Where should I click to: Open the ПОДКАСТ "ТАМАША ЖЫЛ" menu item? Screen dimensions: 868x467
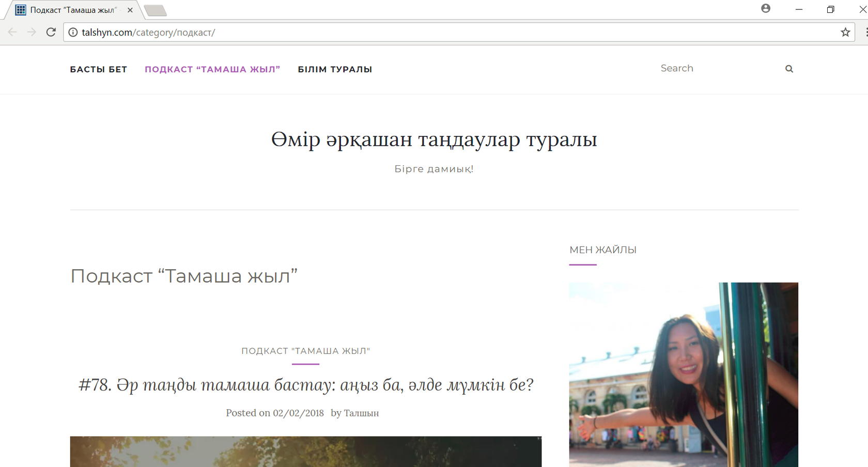pos(212,69)
